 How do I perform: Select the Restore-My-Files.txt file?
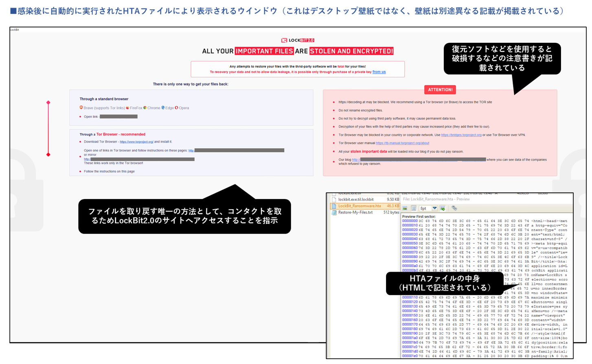coord(355,213)
